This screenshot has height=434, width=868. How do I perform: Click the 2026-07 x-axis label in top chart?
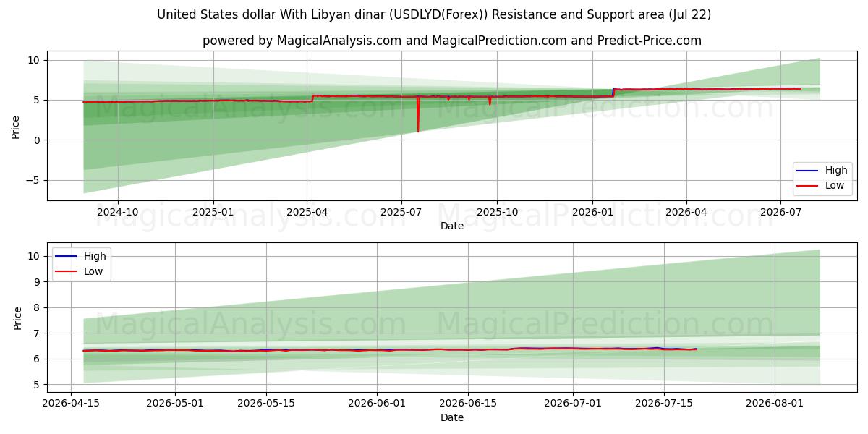click(x=780, y=211)
